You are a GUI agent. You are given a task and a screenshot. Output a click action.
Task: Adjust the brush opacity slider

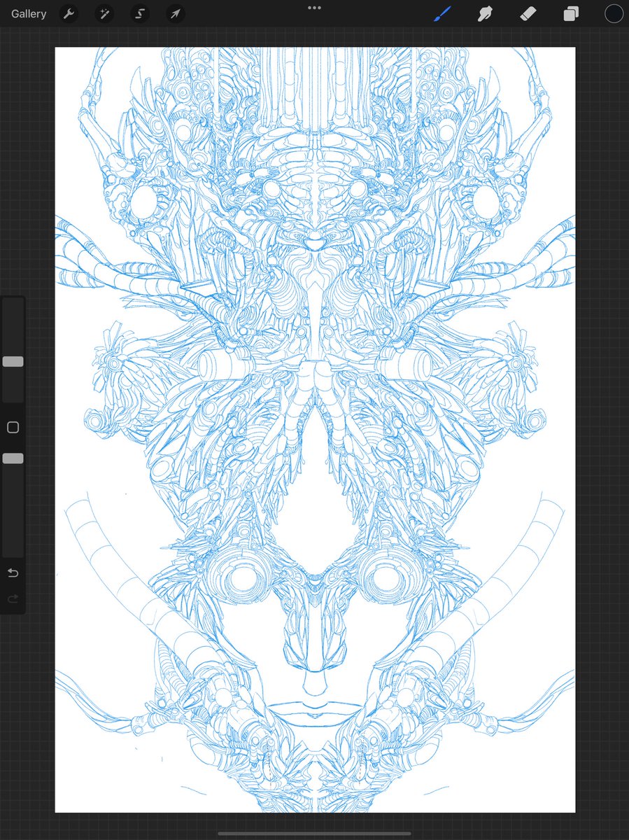[13, 458]
